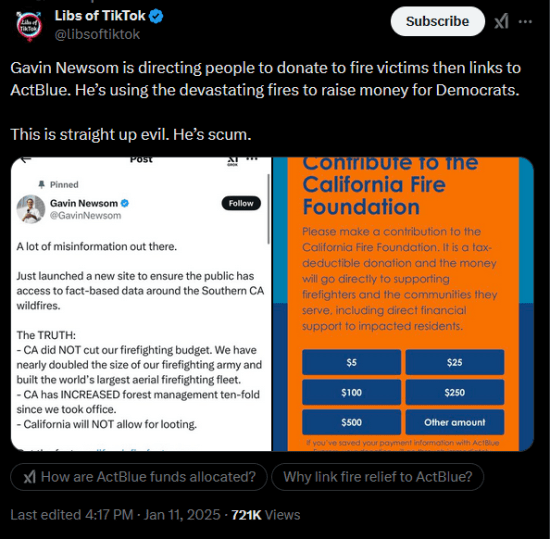Click the Other amount button
Screen dimensions: 550x539
[x=455, y=422]
